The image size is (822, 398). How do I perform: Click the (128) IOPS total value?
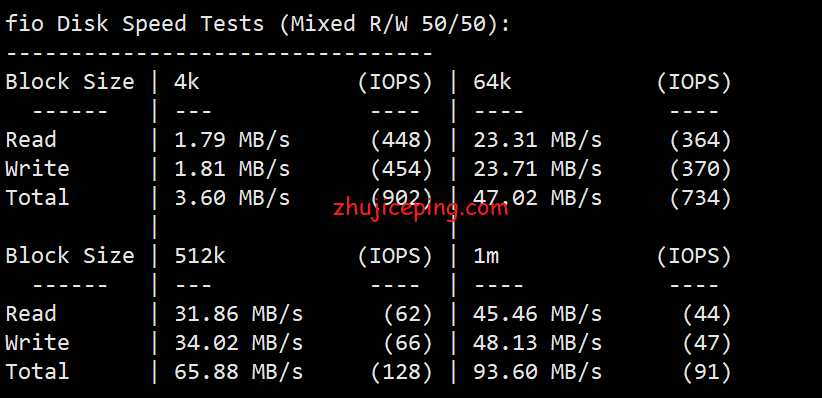(x=401, y=372)
